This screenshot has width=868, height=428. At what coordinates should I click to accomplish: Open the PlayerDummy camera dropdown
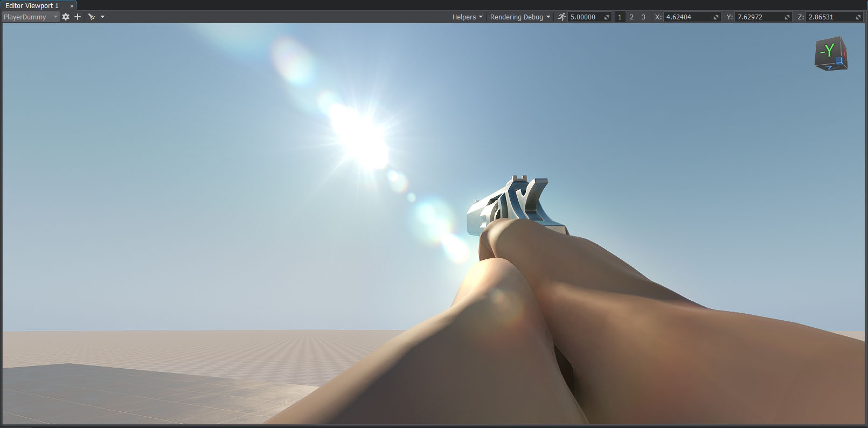point(30,17)
